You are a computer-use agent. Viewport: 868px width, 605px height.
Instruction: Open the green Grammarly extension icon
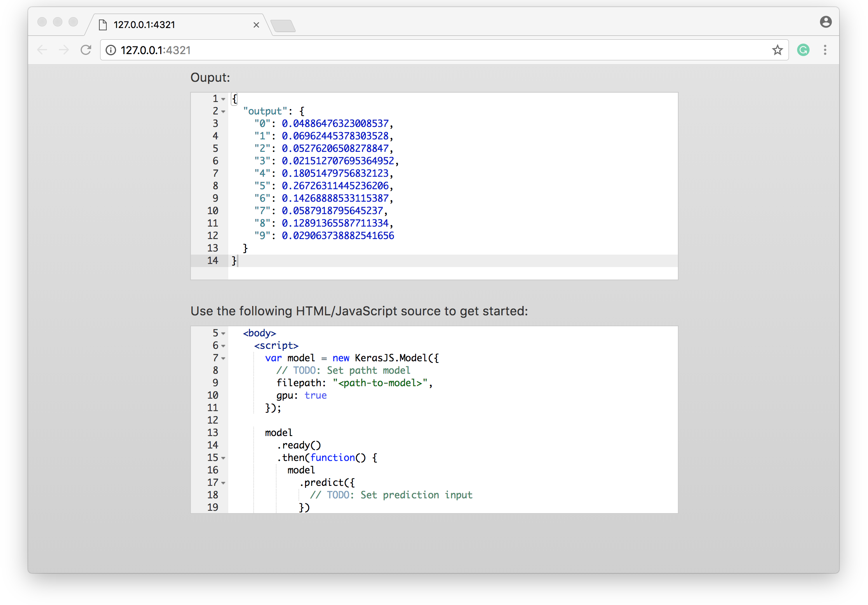click(803, 50)
